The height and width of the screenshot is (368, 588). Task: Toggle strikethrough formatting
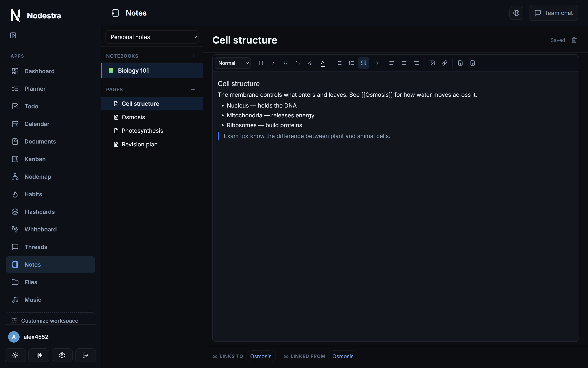tap(298, 63)
